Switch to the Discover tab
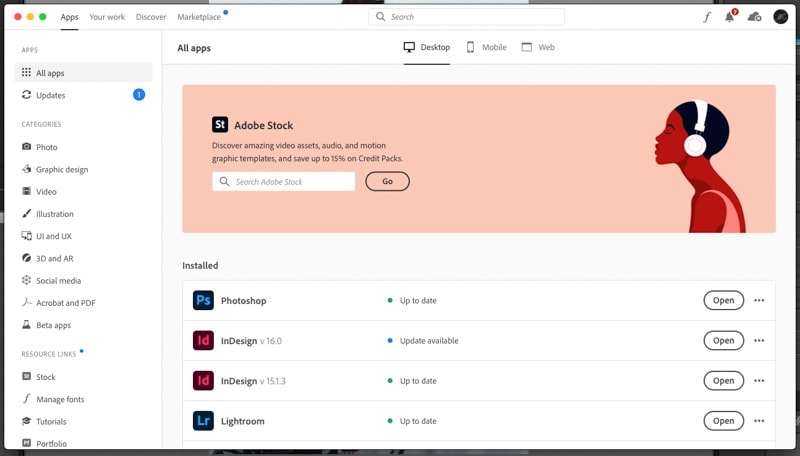Image resolution: width=800 pixels, height=456 pixels. click(x=151, y=17)
